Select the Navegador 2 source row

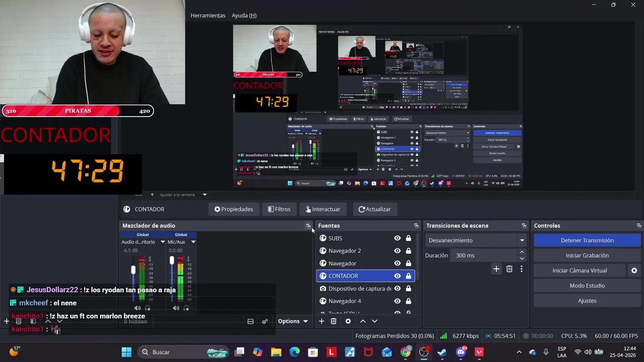(x=365, y=251)
